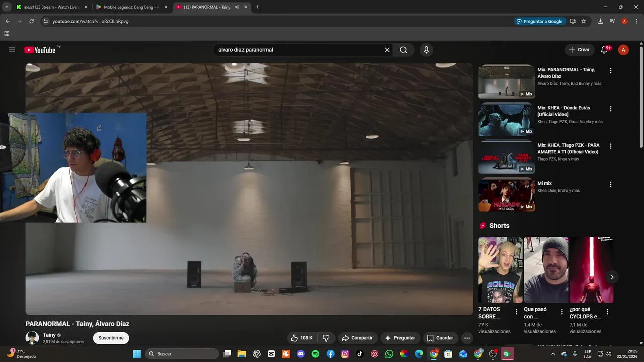The width and height of the screenshot is (644, 362).
Task: Click Preguntar a Google lens button
Action: pyautogui.click(x=539, y=21)
